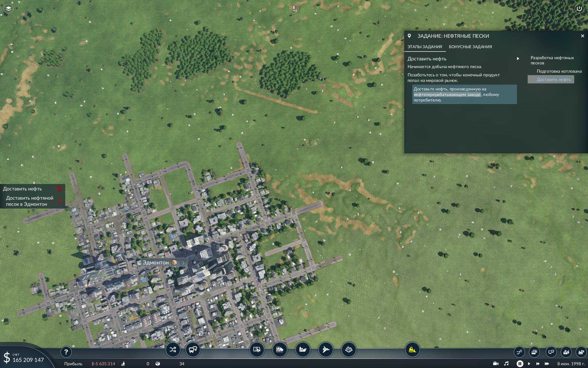The image size is (588, 368).
Task: Open the warnings exclamation indicator
Action: (x=294, y=9)
